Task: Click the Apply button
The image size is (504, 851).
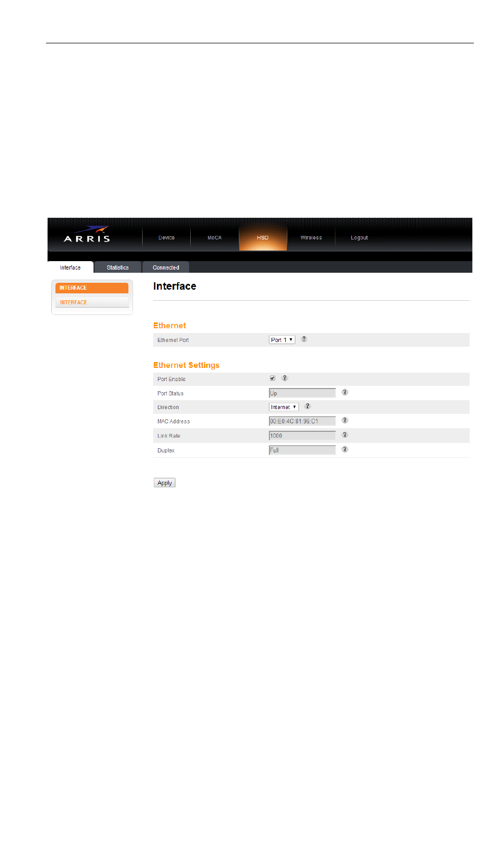Action: pos(165,483)
